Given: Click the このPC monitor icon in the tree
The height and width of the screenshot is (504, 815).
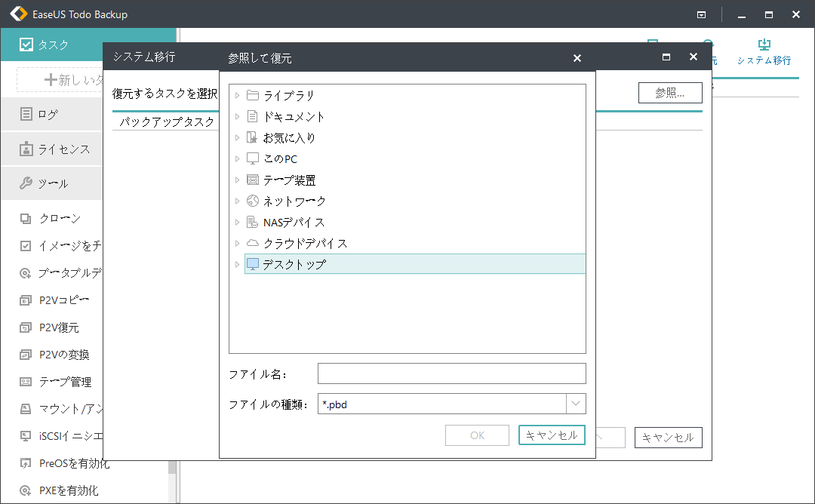Looking at the screenshot, I should [253, 158].
